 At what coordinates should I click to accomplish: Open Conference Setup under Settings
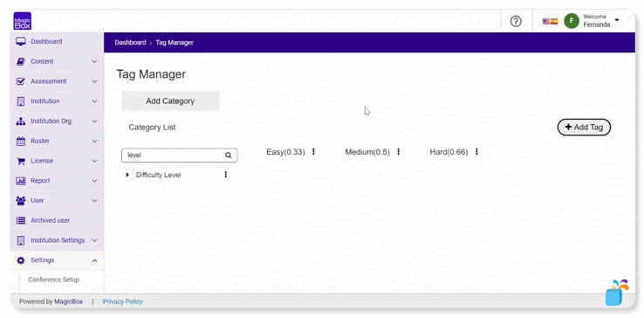pyautogui.click(x=54, y=280)
